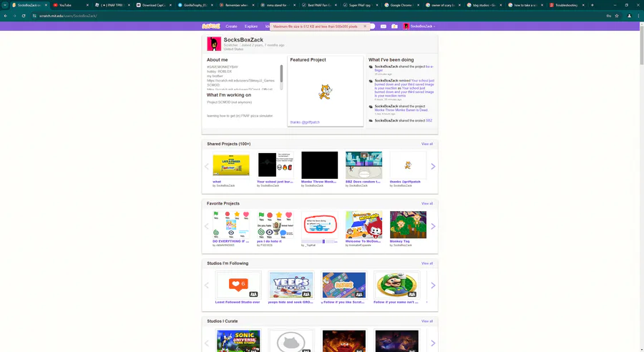Show next Studios I Curate with right arrow
The height and width of the screenshot is (352, 644).
[433, 343]
